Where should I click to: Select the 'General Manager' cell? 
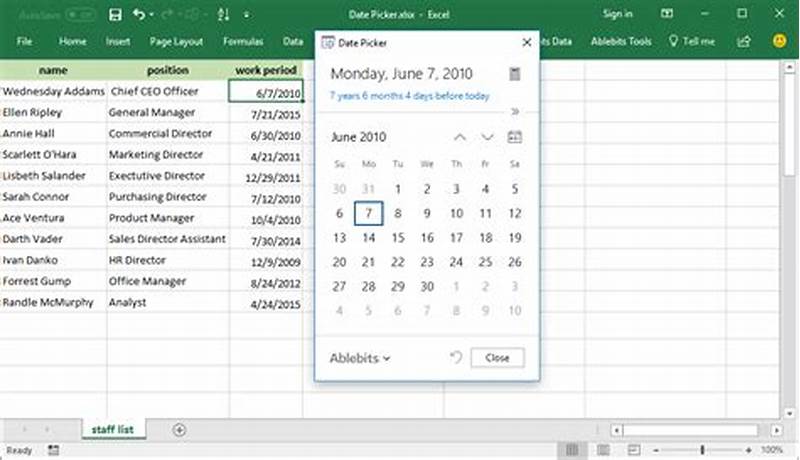(168, 113)
